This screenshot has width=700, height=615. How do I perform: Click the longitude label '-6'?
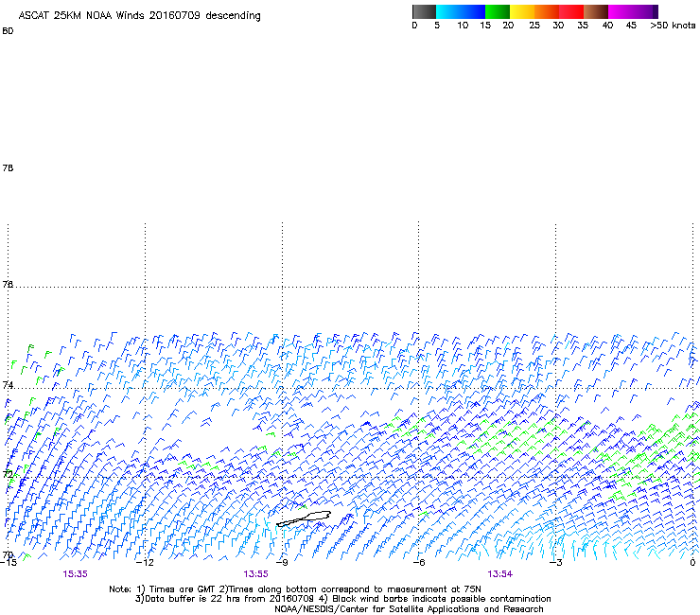click(419, 563)
